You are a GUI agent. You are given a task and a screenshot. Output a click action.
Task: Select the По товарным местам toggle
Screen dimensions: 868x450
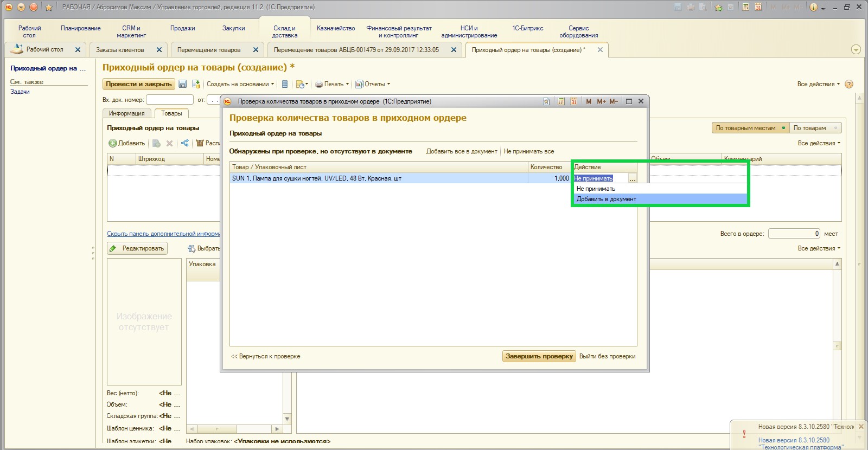[x=750, y=128]
